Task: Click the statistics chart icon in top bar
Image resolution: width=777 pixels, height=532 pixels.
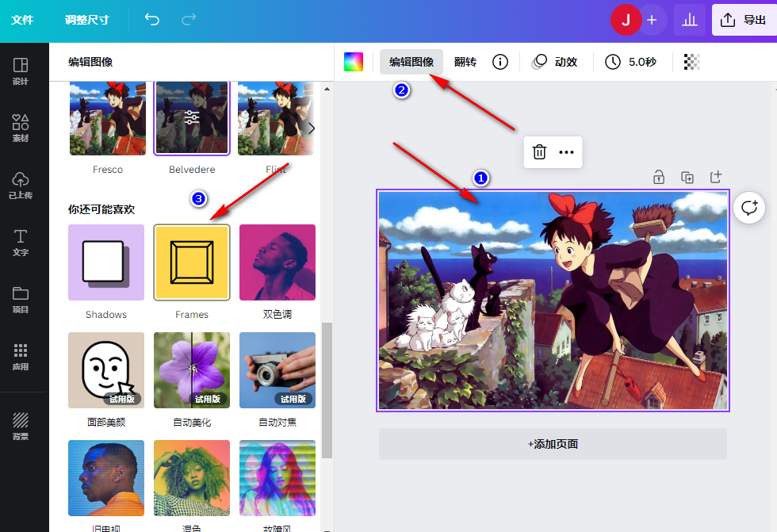Action: click(x=689, y=20)
